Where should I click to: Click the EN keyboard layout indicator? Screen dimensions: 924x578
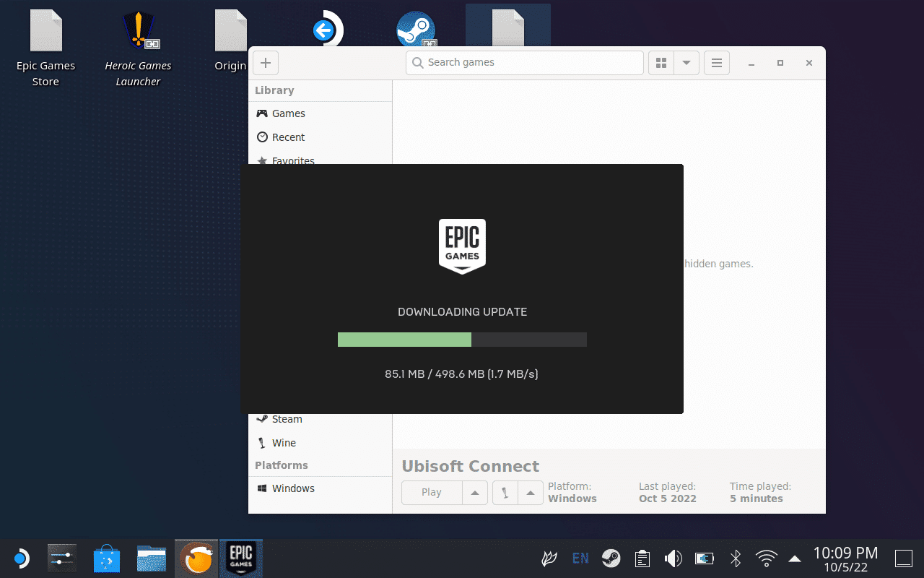tap(580, 558)
